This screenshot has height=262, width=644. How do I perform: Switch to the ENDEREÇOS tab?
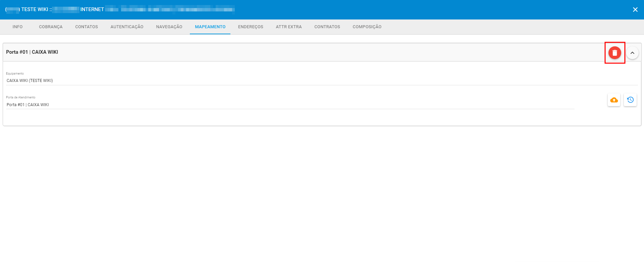[x=251, y=27]
